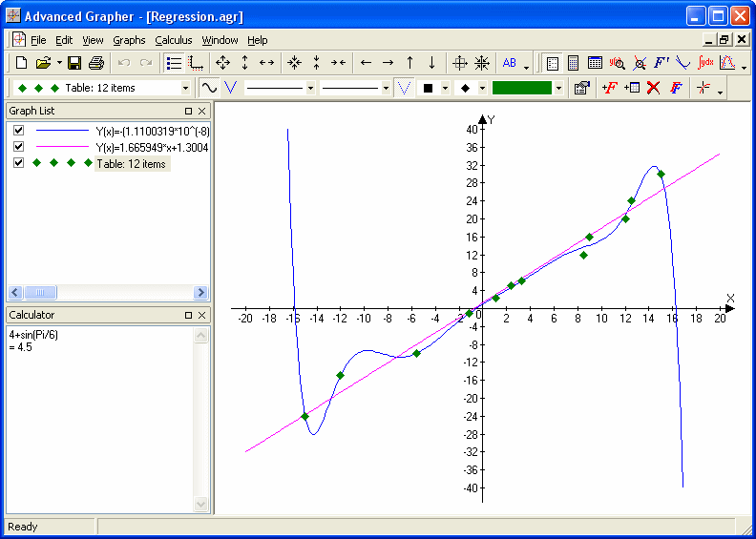Click the add table icon
756x539 pixels.
click(x=632, y=88)
